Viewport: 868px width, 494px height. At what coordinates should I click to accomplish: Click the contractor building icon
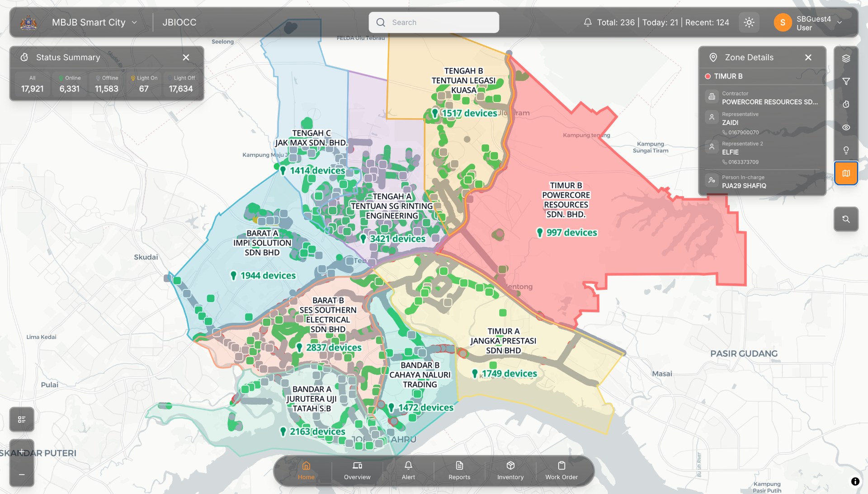point(712,97)
